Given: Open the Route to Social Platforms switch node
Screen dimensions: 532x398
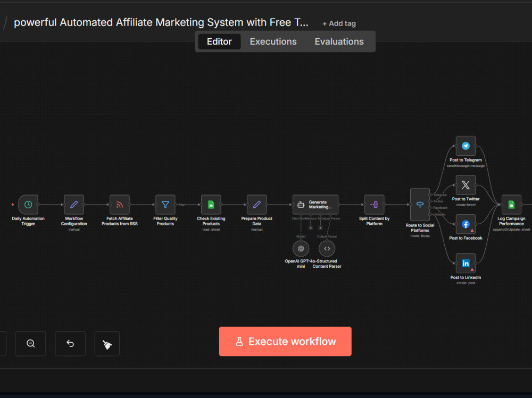Looking at the screenshot, I should 420,205.
